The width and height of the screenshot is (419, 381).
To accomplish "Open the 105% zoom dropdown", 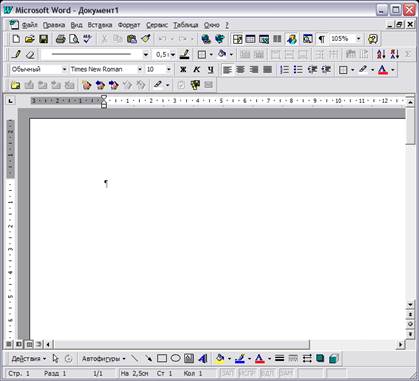I will 359,39.
